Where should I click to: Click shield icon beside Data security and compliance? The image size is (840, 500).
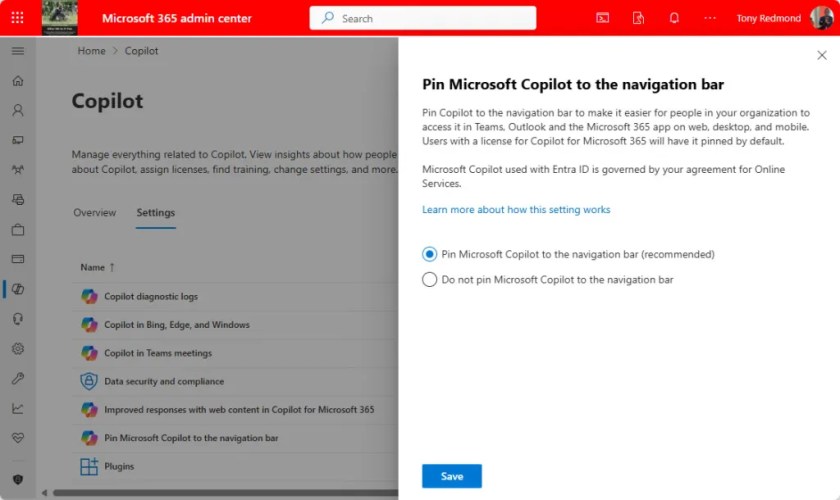(89, 382)
